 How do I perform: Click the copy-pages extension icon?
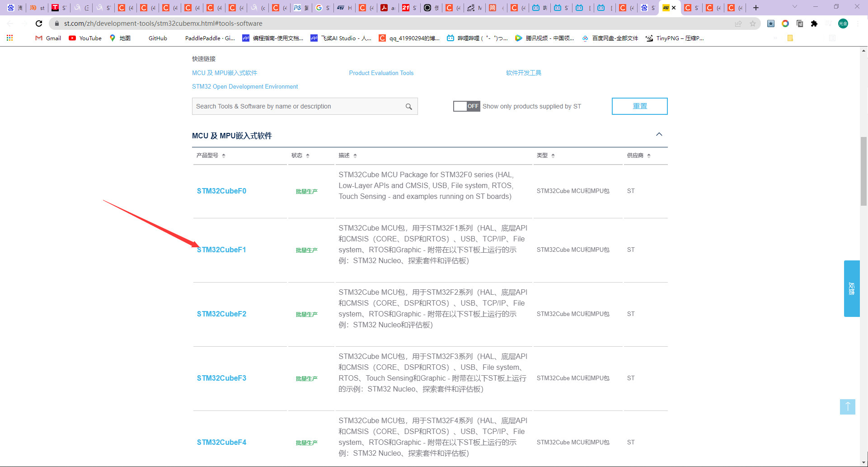[x=800, y=24]
